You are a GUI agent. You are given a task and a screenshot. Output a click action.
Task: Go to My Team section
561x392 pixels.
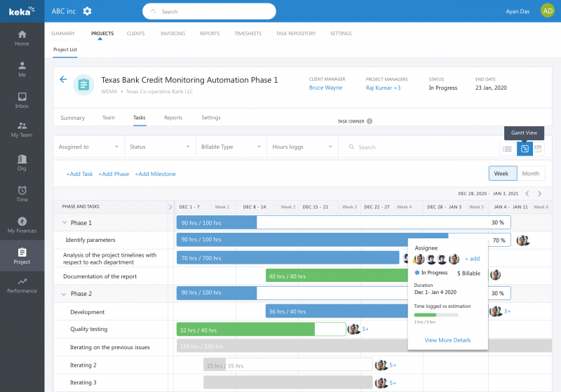click(22, 130)
